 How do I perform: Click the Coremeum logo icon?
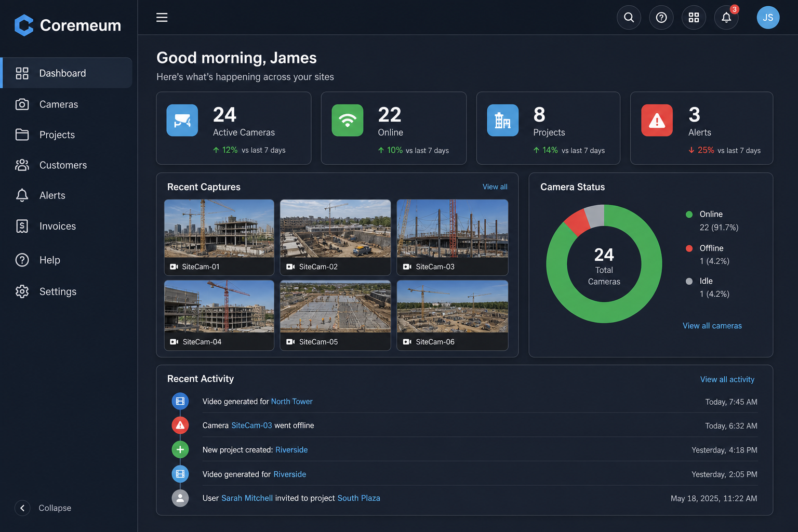[24, 25]
